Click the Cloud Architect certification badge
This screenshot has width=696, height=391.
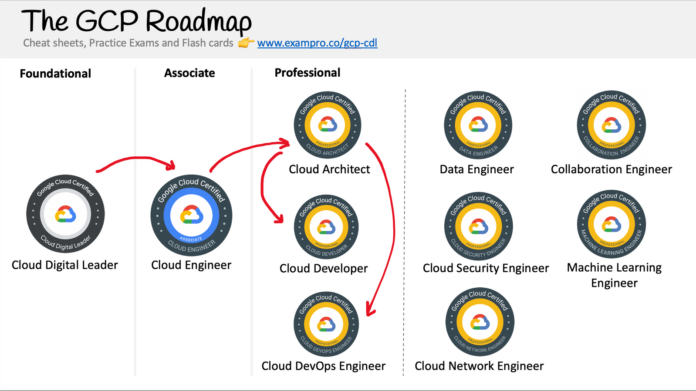tap(327, 125)
